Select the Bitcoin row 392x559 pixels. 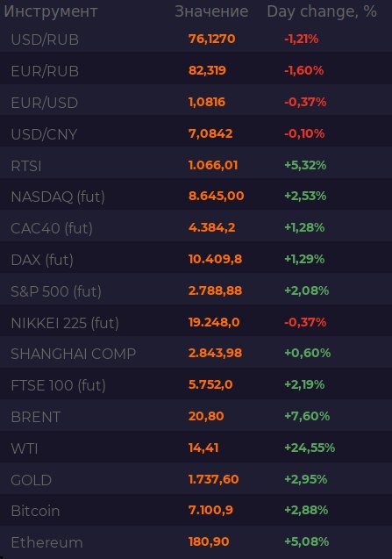(x=196, y=511)
